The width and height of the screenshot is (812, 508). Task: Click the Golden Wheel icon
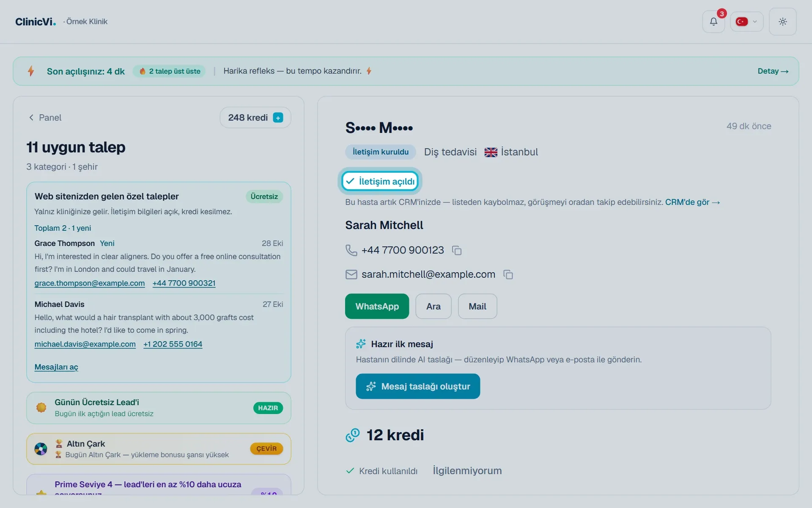point(41,449)
